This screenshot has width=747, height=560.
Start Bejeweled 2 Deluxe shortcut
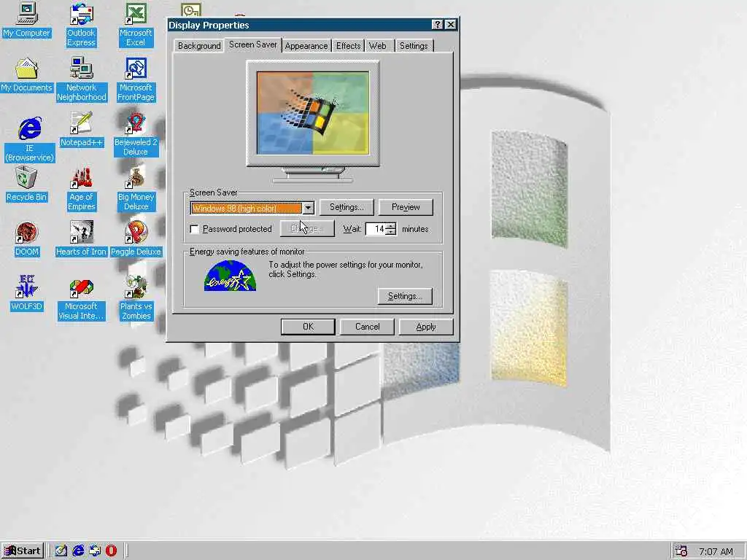[136, 134]
